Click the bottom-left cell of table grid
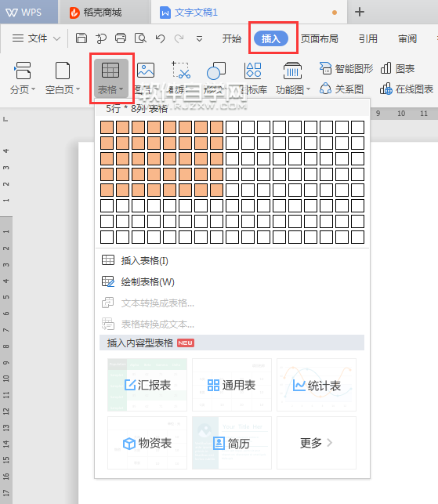This screenshot has width=438, height=504. (107, 237)
